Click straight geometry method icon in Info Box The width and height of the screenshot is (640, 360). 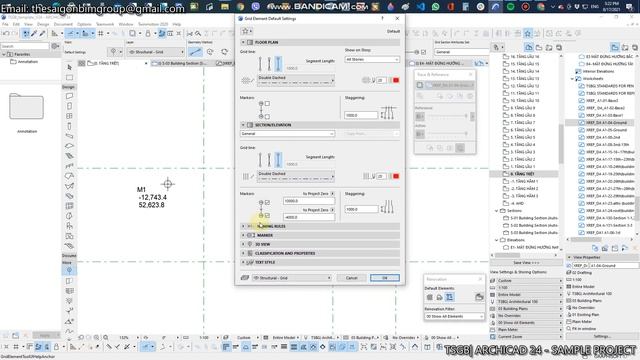pyautogui.click(x=196, y=52)
